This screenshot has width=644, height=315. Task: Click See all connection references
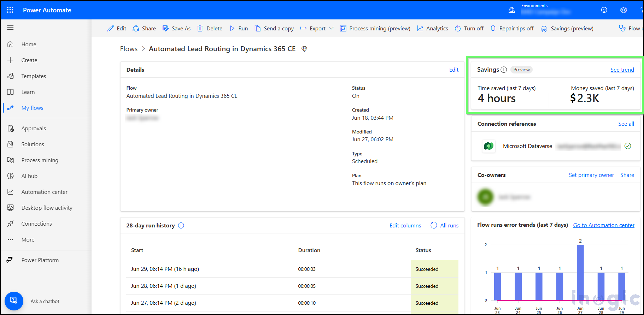(626, 124)
